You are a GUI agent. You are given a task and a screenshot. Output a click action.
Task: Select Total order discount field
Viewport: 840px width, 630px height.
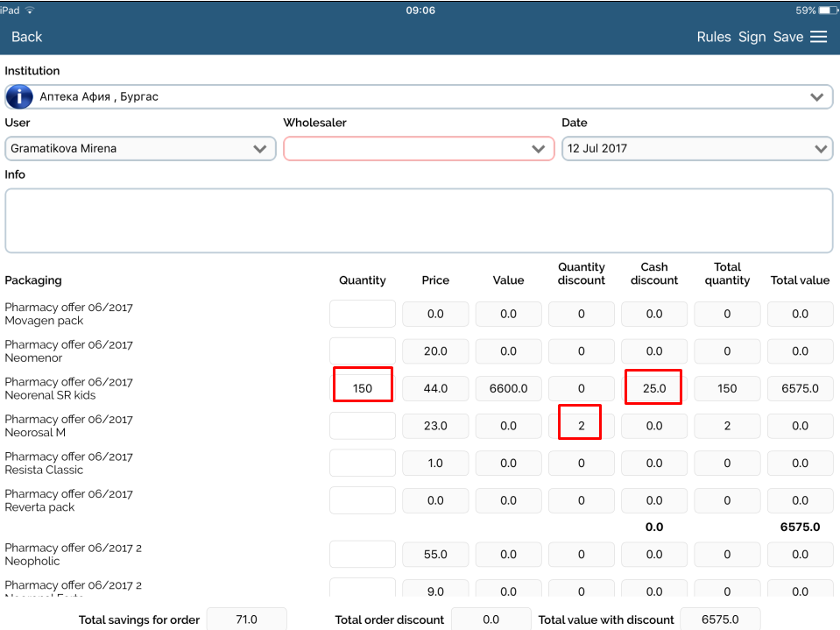491,619
